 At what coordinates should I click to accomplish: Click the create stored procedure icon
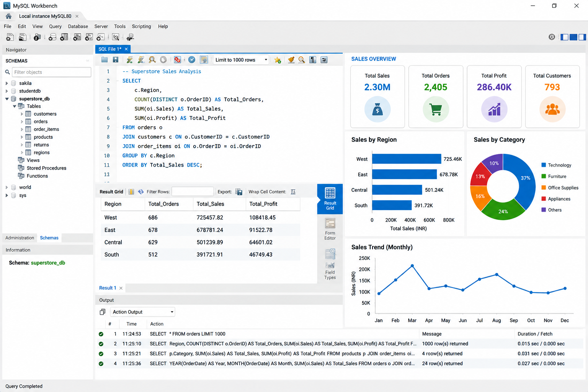(89, 37)
